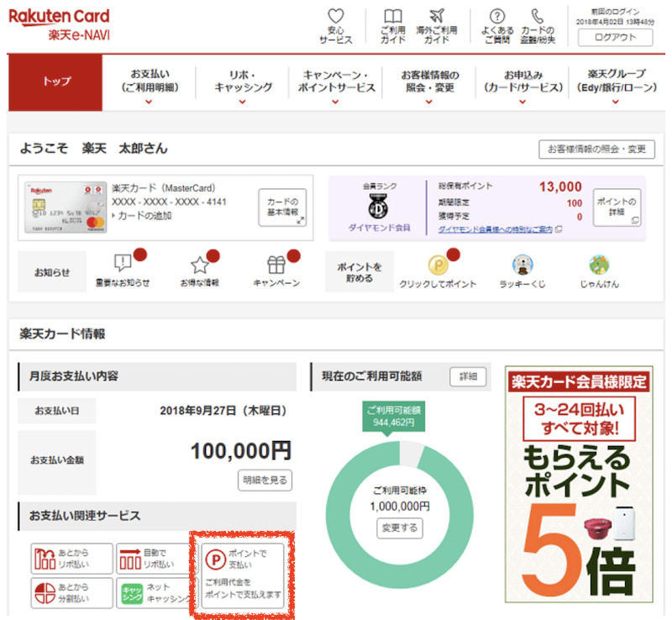The width and height of the screenshot is (672, 620).
Task: Click the 期間限定 points value 100
Action: coord(574,202)
